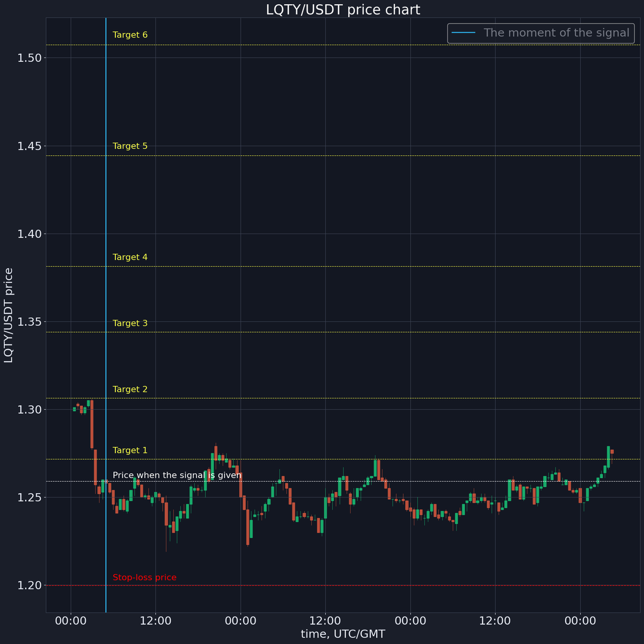Select the Stop-loss price label
Image resolution: width=644 pixels, height=644 pixels.
144,577
